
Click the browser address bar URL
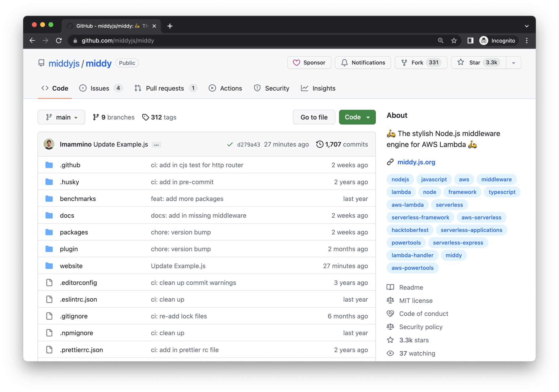click(x=118, y=41)
